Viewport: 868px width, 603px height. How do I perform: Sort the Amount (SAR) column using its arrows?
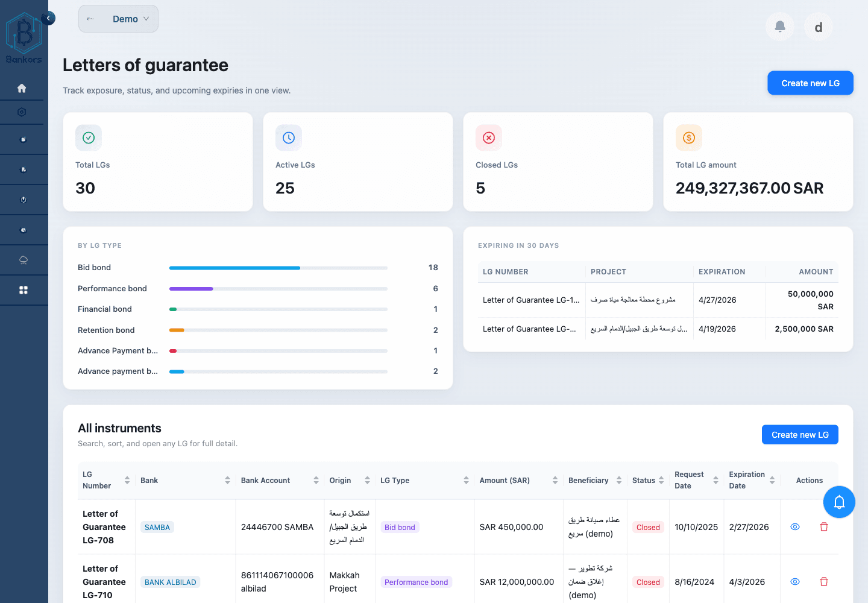click(x=555, y=480)
